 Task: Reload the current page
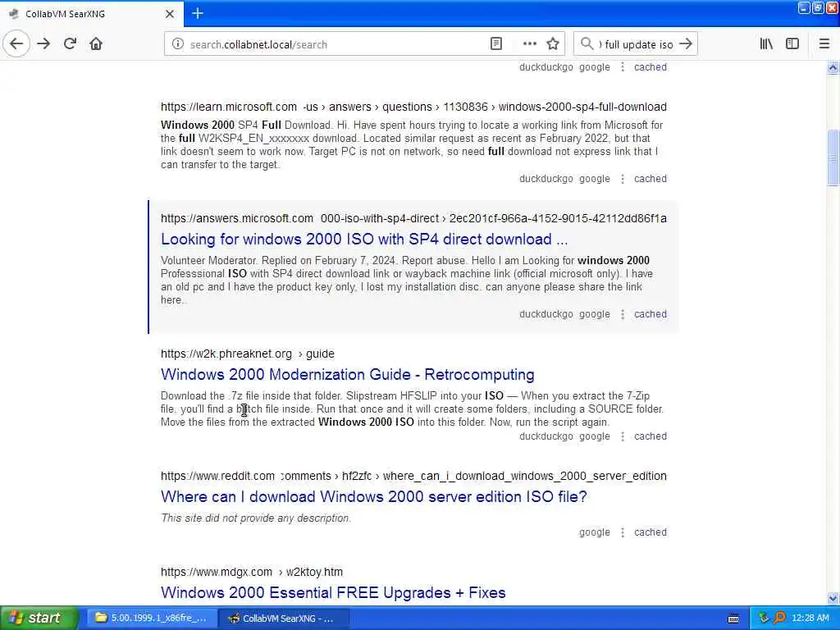(x=70, y=44)
